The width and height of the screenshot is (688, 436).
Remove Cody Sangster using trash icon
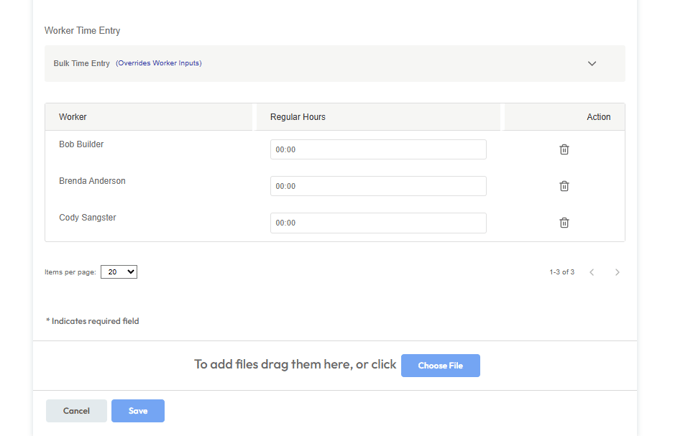(564, 223)
